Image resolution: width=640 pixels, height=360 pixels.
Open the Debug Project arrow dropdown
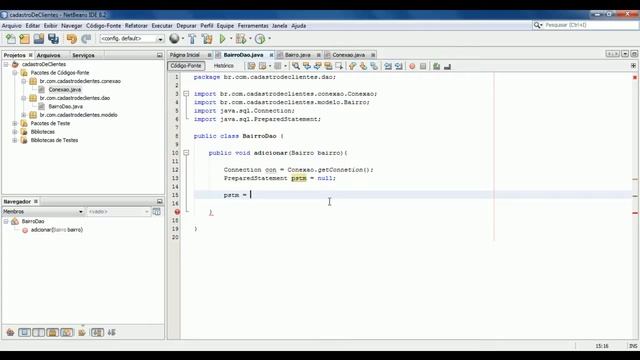[250, 39]
